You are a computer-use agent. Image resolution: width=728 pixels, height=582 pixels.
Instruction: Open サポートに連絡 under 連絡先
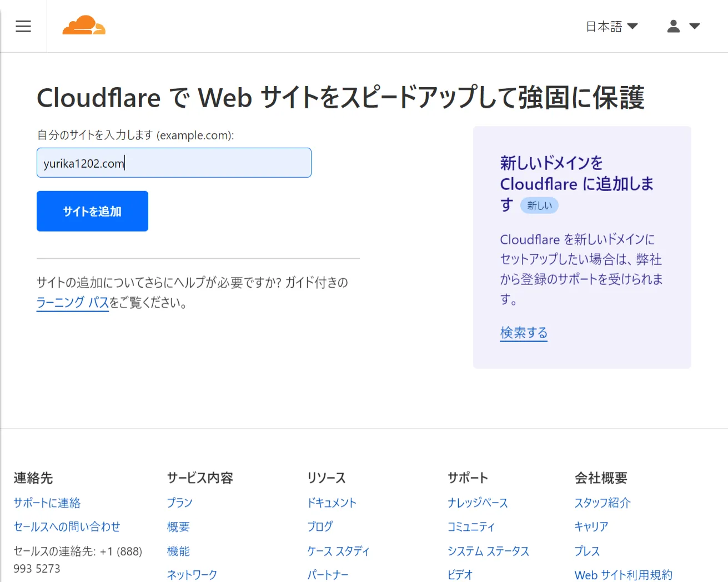click(47, 503)
